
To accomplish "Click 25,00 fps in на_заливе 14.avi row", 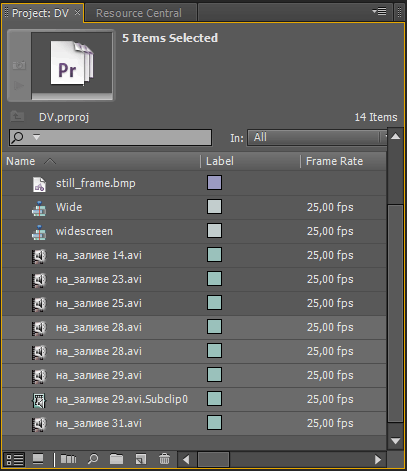I will point(330,255).
